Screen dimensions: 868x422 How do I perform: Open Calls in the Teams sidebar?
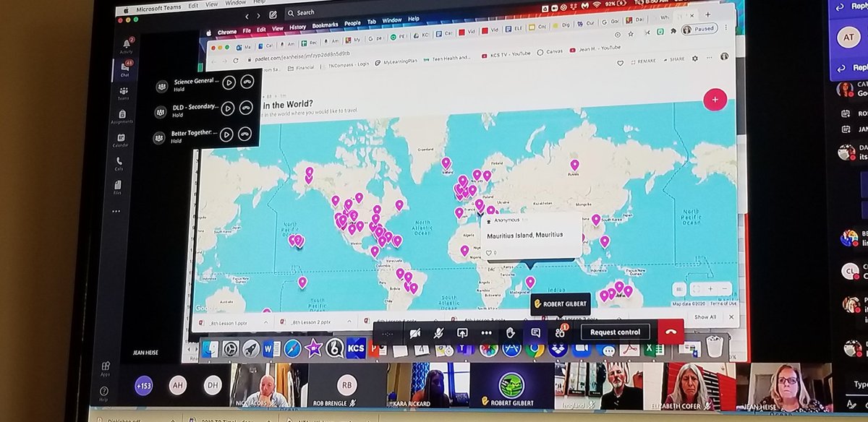click(x=119, y=163)
